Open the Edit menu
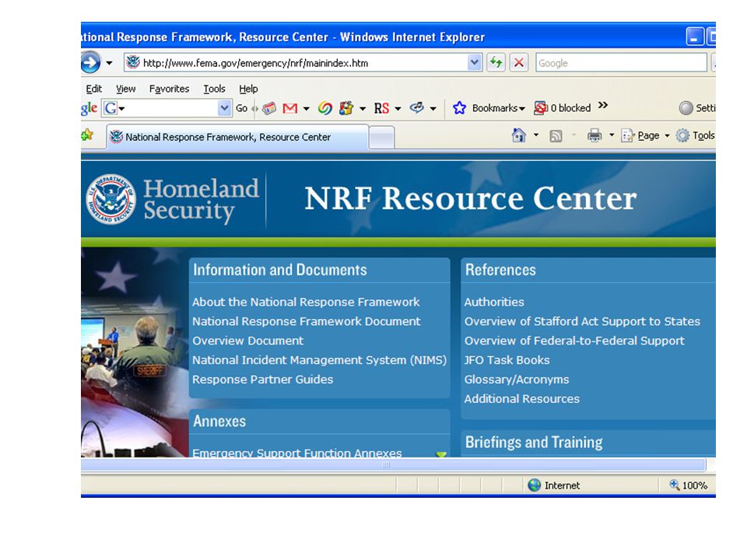 point(93,89)
